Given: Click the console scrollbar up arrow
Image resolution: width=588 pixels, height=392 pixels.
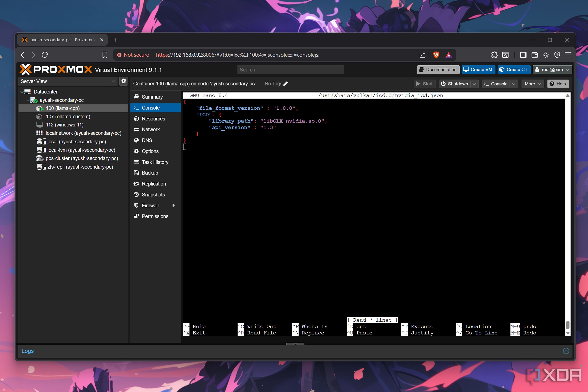Looking at the screenshot, I should coord(568,95).
